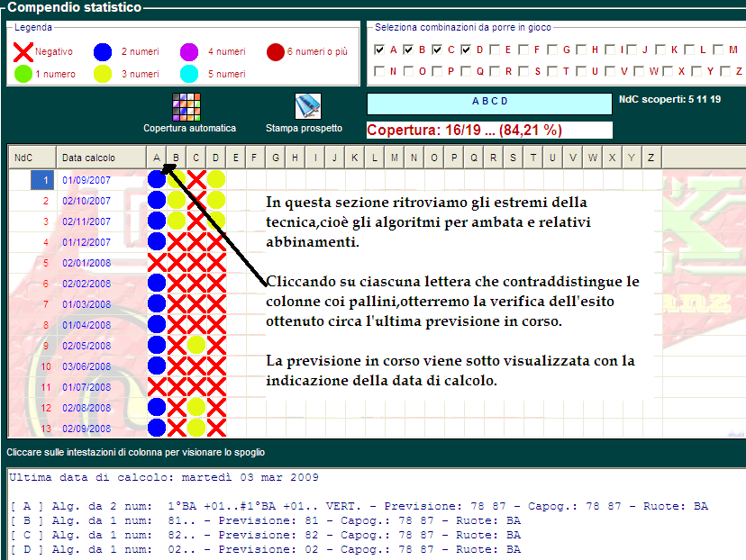Click the Stampa prospetto print icon
746x560 pixels.
308,106
